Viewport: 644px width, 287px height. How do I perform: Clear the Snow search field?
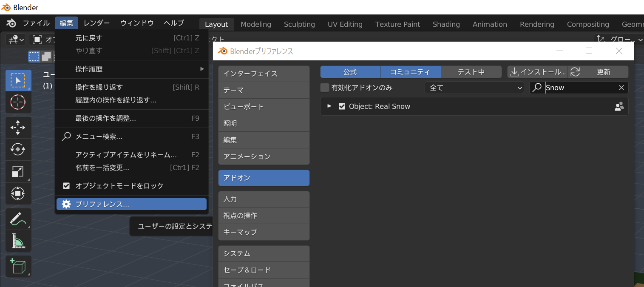[621, 88]
